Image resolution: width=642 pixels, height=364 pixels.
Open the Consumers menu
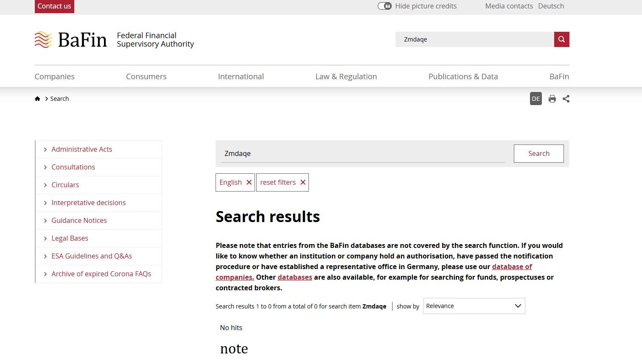[x=146, y=76]
